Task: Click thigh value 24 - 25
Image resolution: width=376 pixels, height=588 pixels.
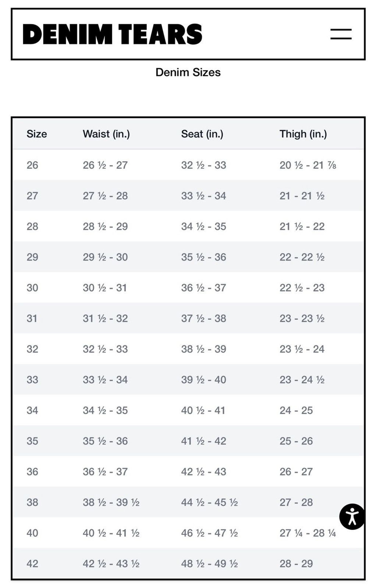Action: click(296, 410)
